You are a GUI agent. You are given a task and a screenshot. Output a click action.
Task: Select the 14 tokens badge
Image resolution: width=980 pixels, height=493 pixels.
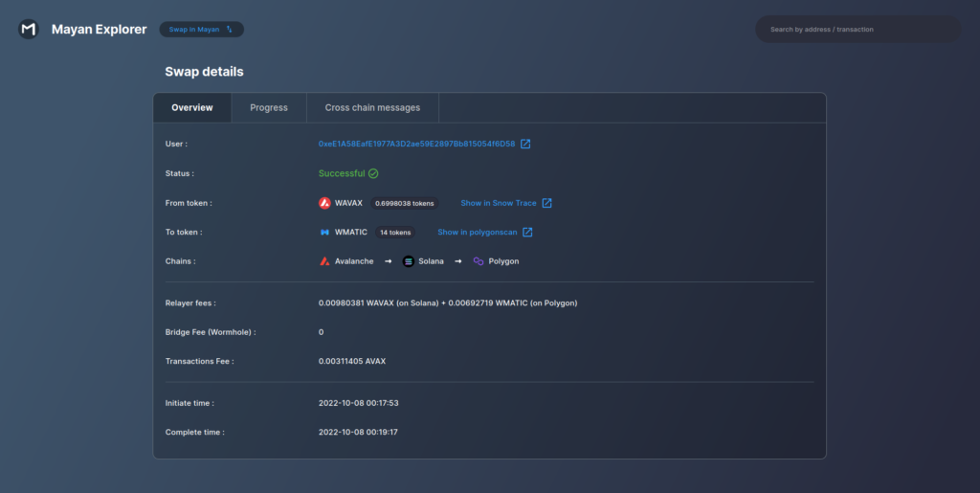pyautogui.click(x=395, y=232)
